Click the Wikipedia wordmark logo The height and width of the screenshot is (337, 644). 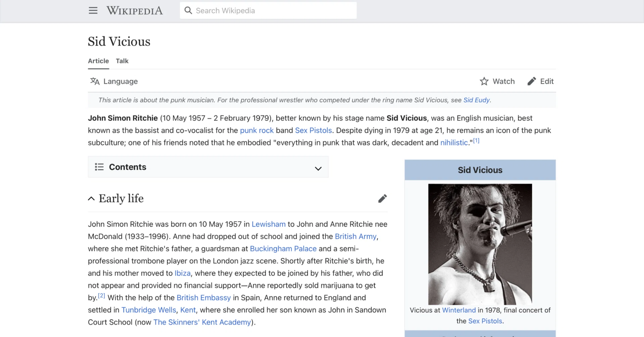click(x=135, y=11)
